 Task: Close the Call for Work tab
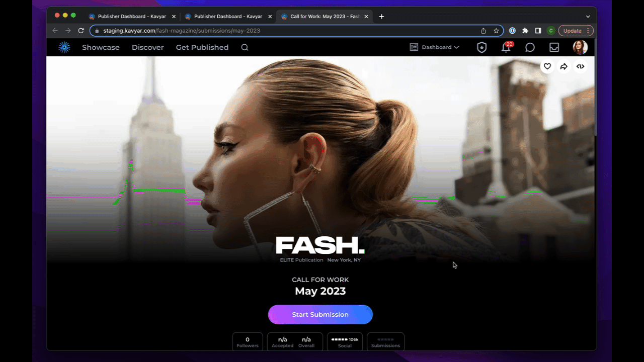tap(366, 17)
